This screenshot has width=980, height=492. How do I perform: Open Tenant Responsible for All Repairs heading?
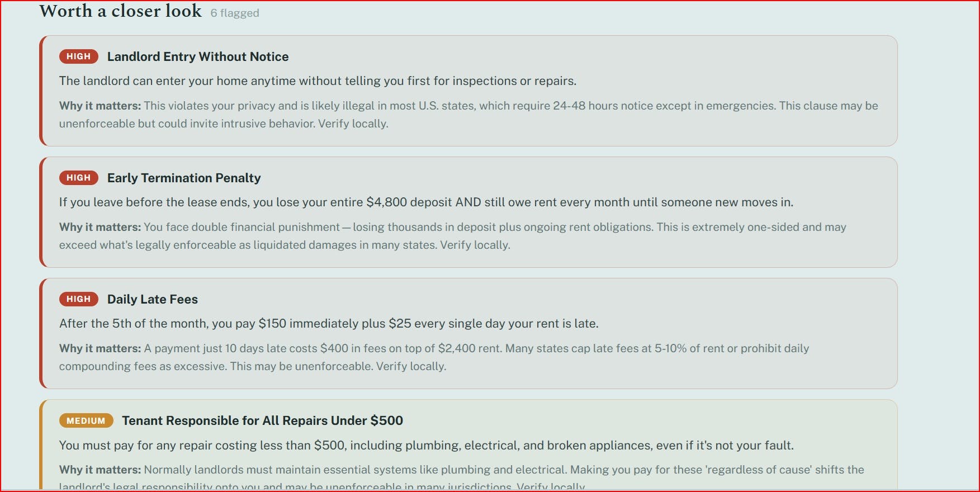click(263, 420)
